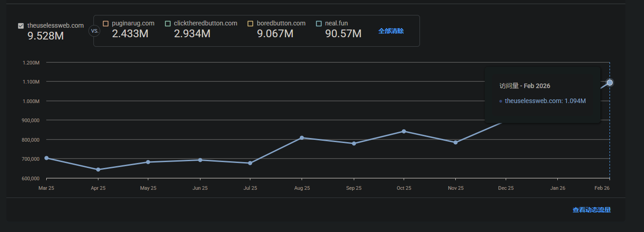This screenshot has height=232, width=644.
Task: Click the 9.528M total under theuselessweb.com
Action: 45,36
